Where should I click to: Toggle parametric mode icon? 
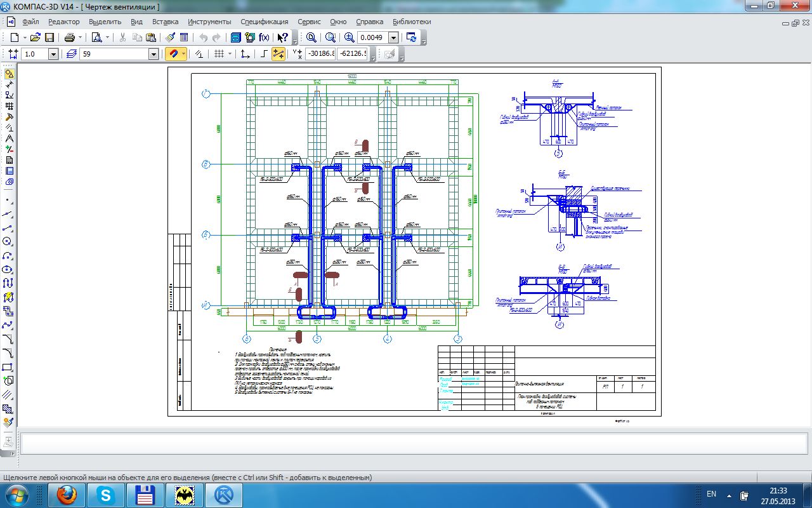[x=199, y=54]
